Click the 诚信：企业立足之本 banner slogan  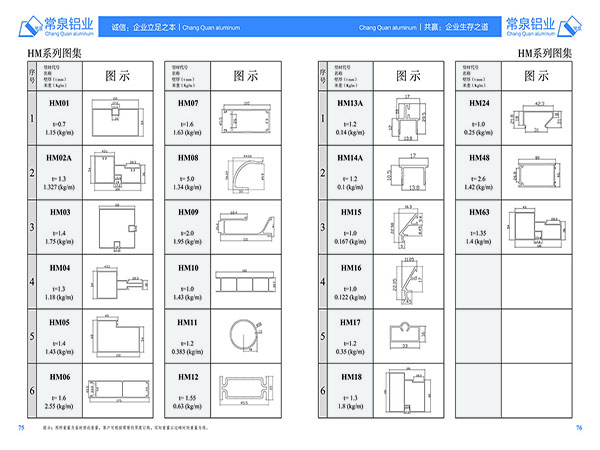coord(143,27)
